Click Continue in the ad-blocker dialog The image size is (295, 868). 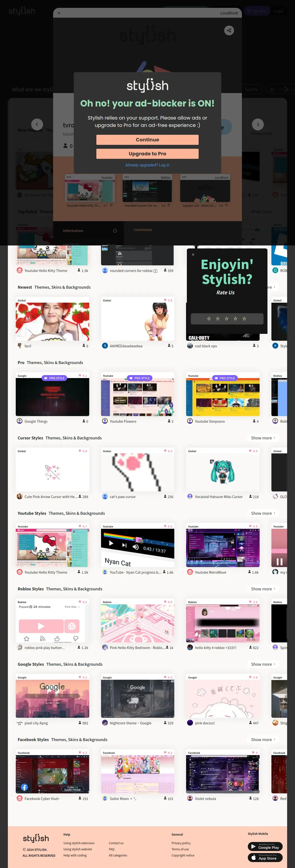(x=147, y=139)
